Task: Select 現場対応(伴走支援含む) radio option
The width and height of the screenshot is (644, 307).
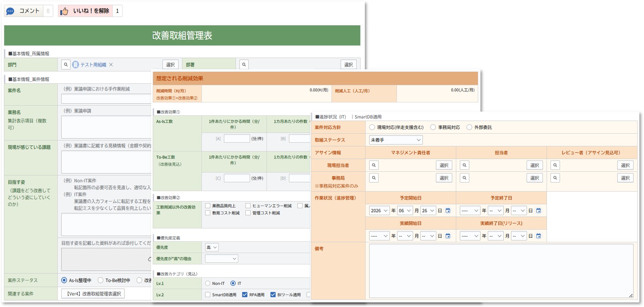Action: coord(372,127)
